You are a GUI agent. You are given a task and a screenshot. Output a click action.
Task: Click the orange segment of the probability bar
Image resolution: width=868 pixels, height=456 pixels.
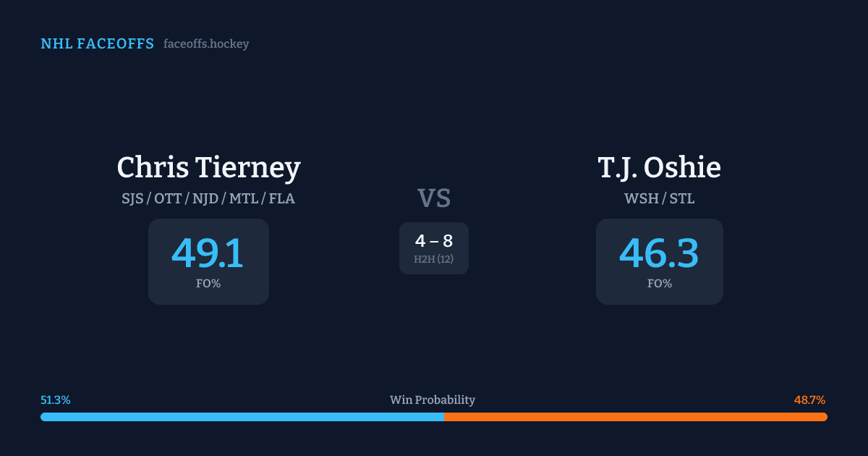click(x=635, y=417)
